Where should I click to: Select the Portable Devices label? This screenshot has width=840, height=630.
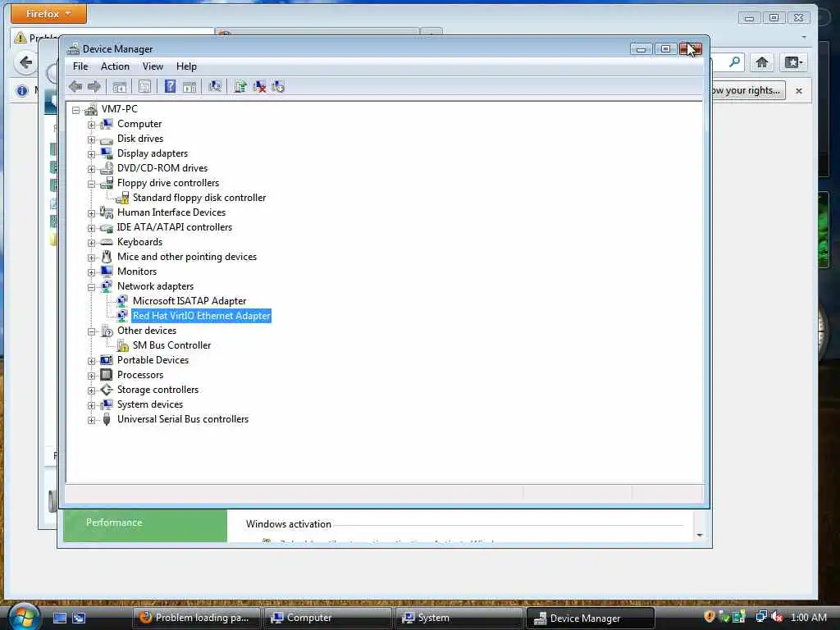pyautogui.click(x=153, y=360)
